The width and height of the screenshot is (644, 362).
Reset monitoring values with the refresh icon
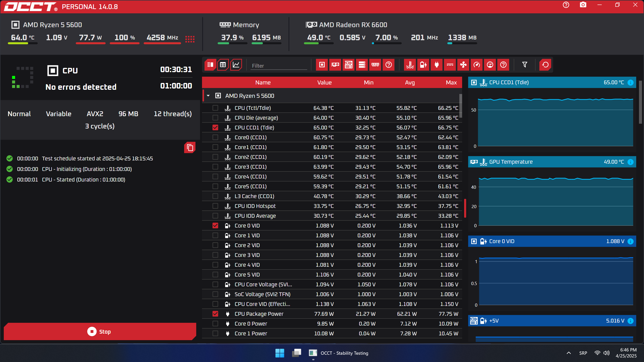click(545, 65)
